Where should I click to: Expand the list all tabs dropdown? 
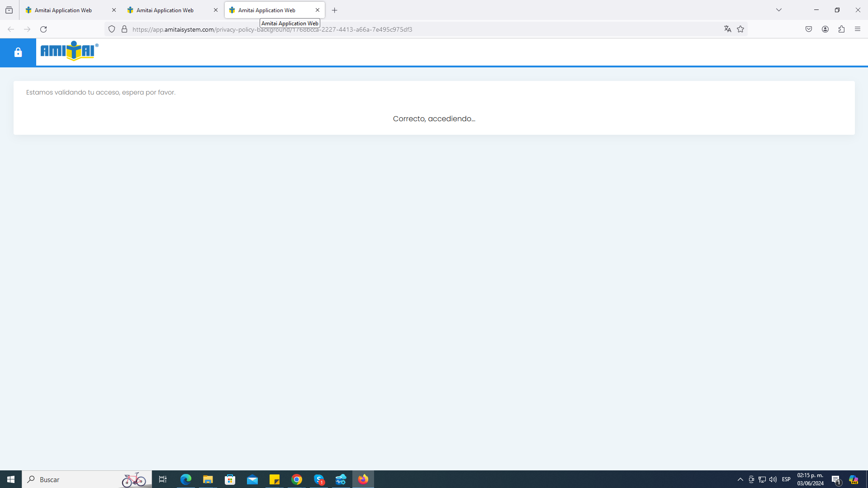click(779, 10)
